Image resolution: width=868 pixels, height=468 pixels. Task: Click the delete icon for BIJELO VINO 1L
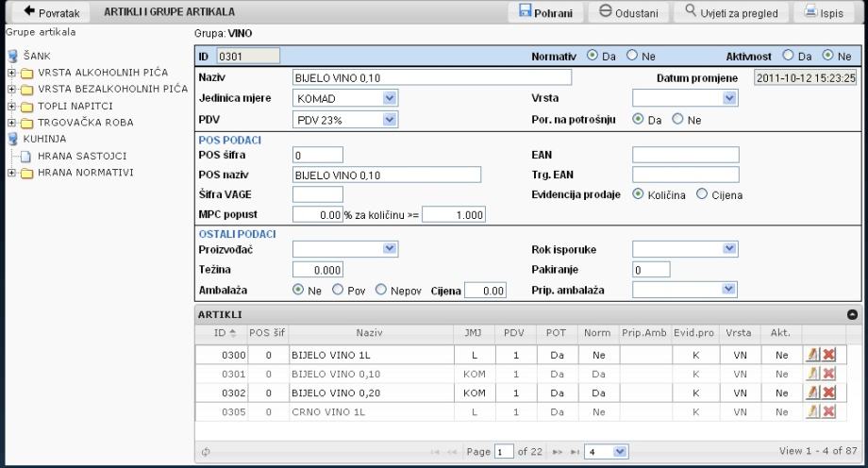(827, 355)
